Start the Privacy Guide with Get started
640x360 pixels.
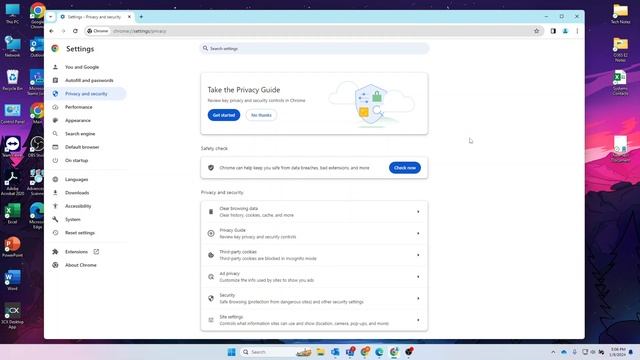pyautogui.click(x=224, y=115)
